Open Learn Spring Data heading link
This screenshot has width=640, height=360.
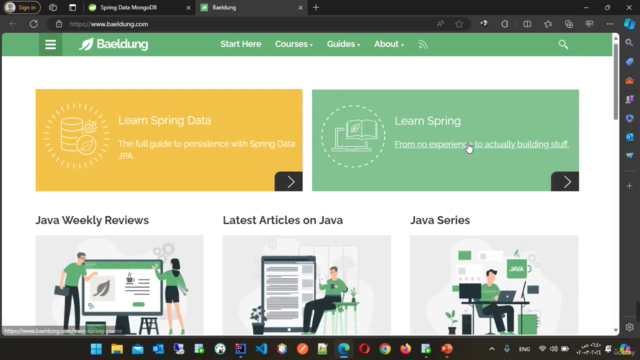click(164, 120)
